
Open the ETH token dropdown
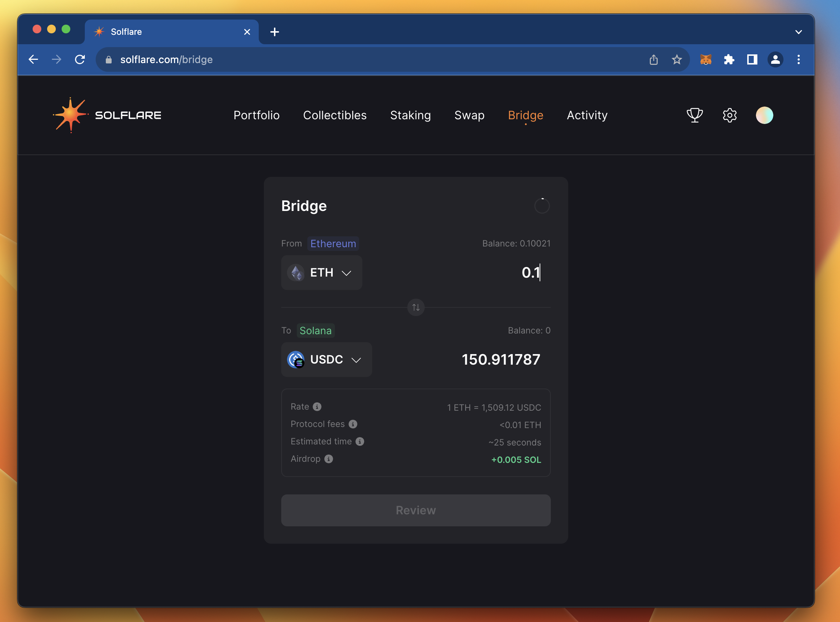(322, 273)
